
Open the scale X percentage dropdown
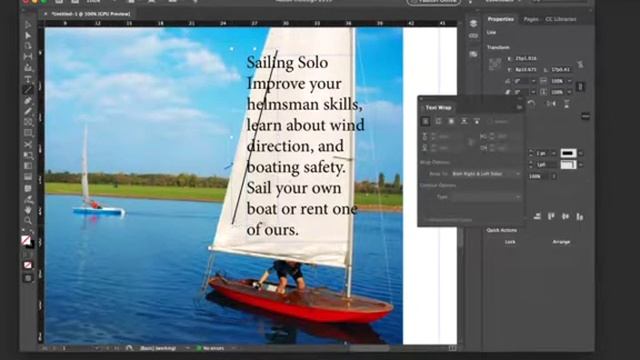point(569,81)
